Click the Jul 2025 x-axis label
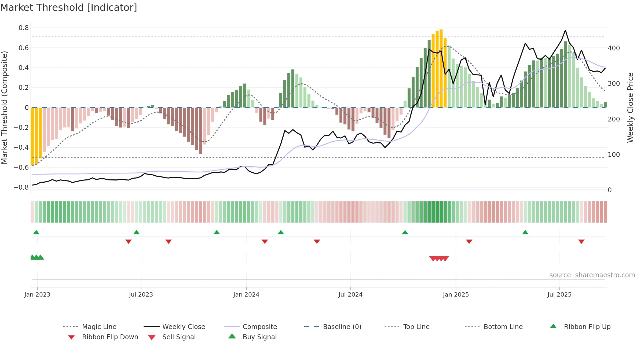This screenshot has height=362, width=644. click(x=559, y=294)
